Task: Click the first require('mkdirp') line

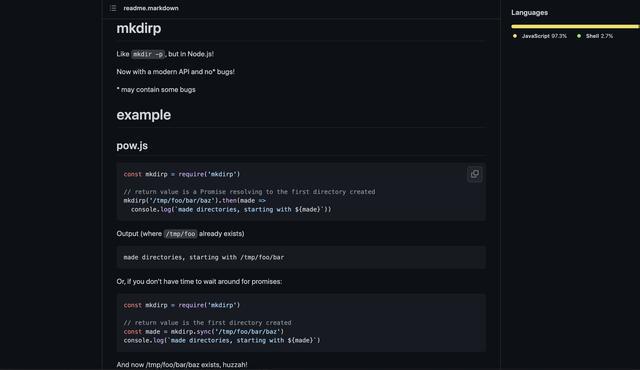Action: [182, 174]
